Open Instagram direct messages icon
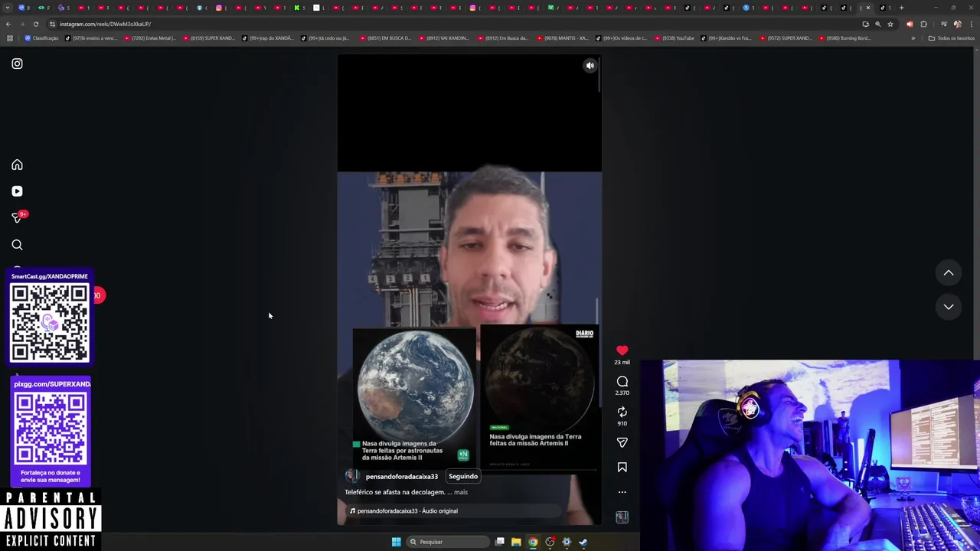 17,218
